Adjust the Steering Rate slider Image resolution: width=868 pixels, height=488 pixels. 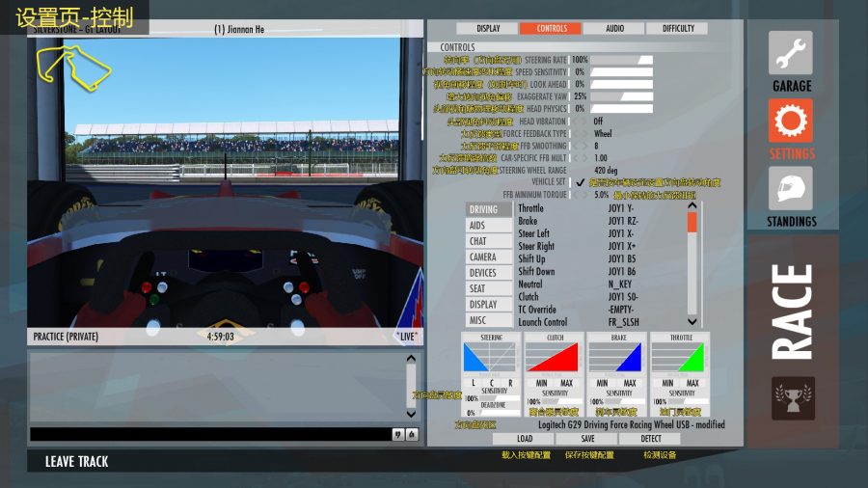click(622, 60)
